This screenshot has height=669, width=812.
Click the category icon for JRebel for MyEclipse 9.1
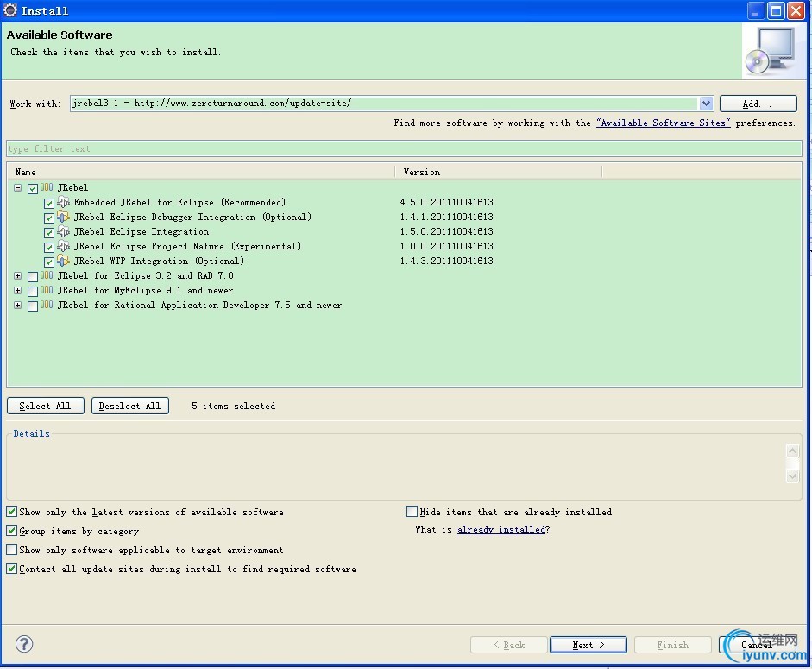[47, 290]
